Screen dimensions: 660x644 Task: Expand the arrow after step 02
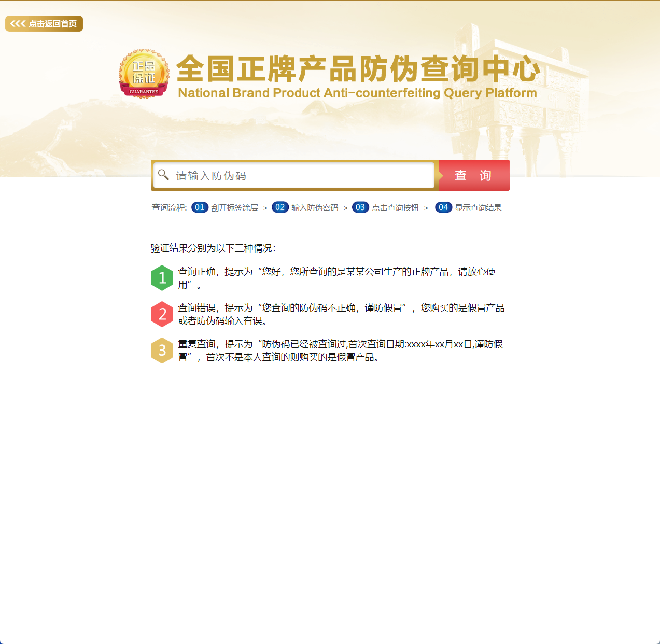pos(345,207)
